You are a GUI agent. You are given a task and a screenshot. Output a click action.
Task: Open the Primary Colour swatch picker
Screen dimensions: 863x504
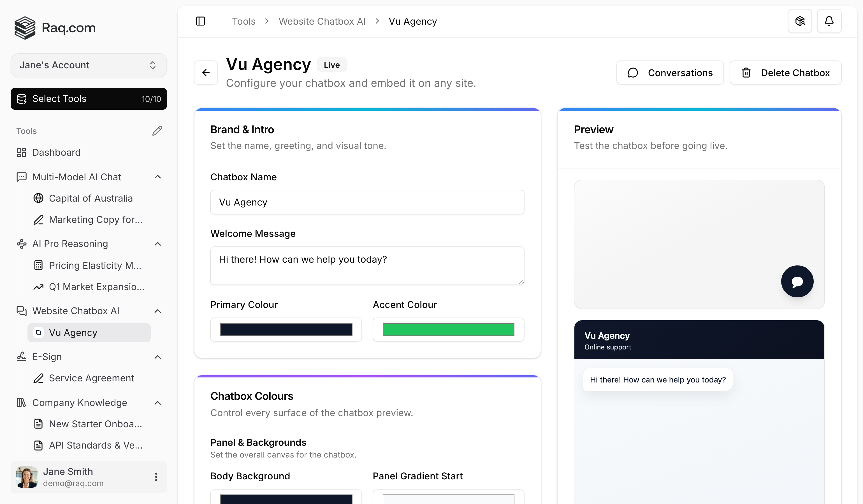tap(286, 329)
